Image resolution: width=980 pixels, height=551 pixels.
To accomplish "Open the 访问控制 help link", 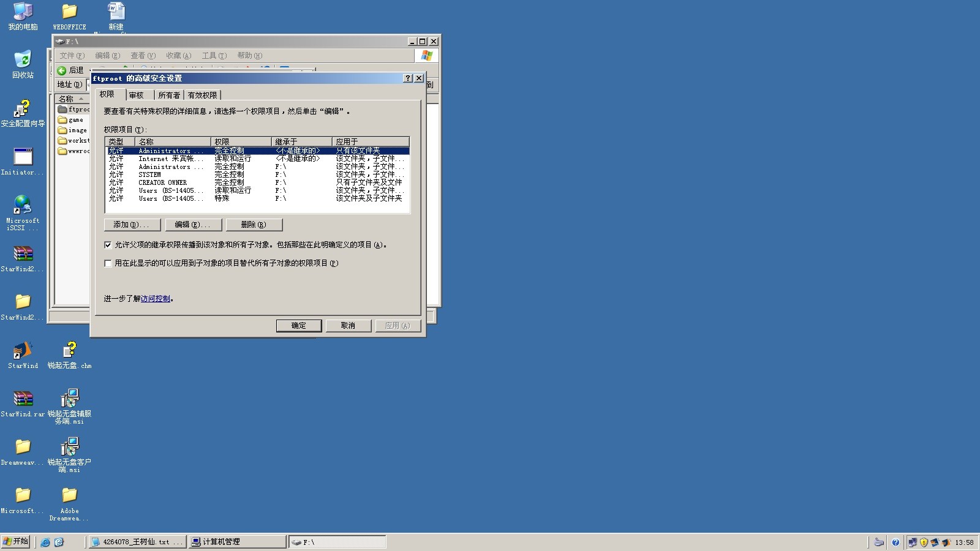I will [156, 299].
